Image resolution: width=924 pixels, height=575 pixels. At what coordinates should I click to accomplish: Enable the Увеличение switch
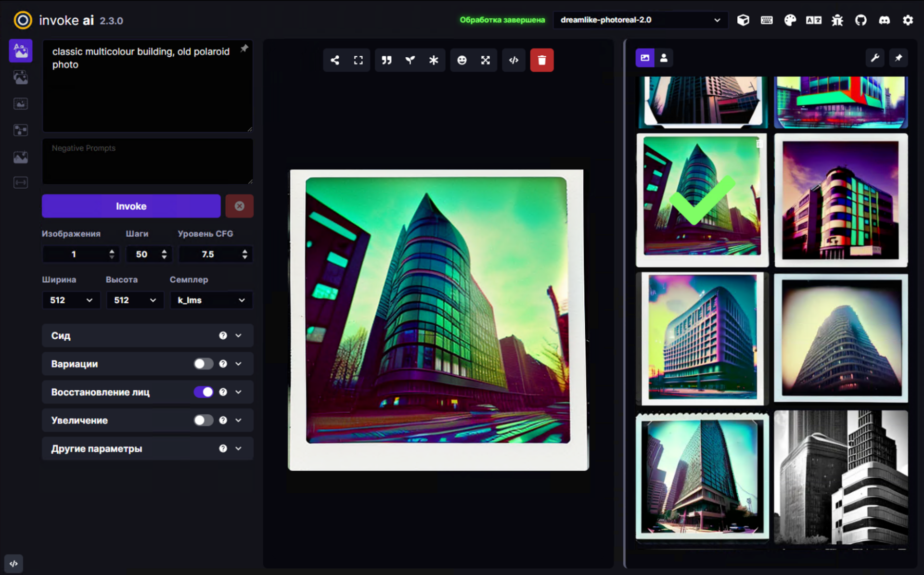[203, 421]
